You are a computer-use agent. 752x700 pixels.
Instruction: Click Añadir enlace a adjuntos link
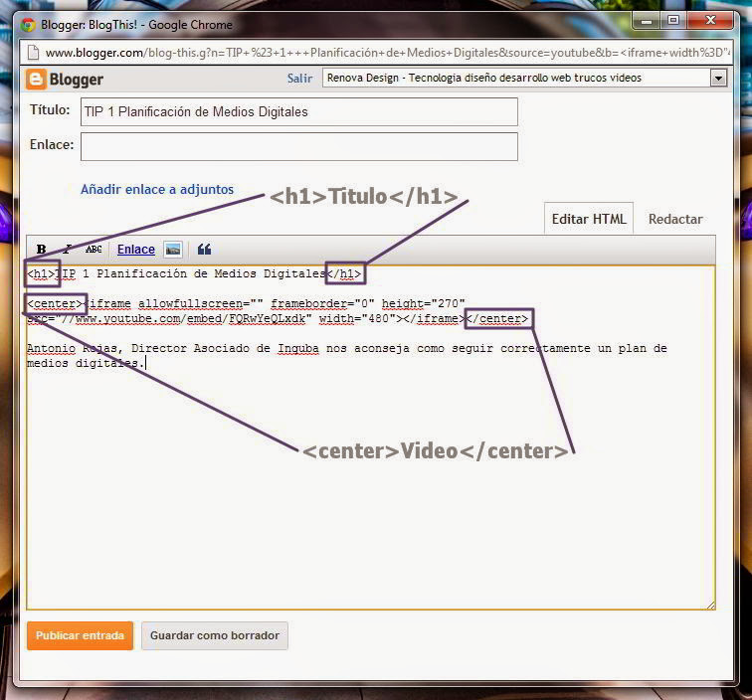tap(157, 189)
